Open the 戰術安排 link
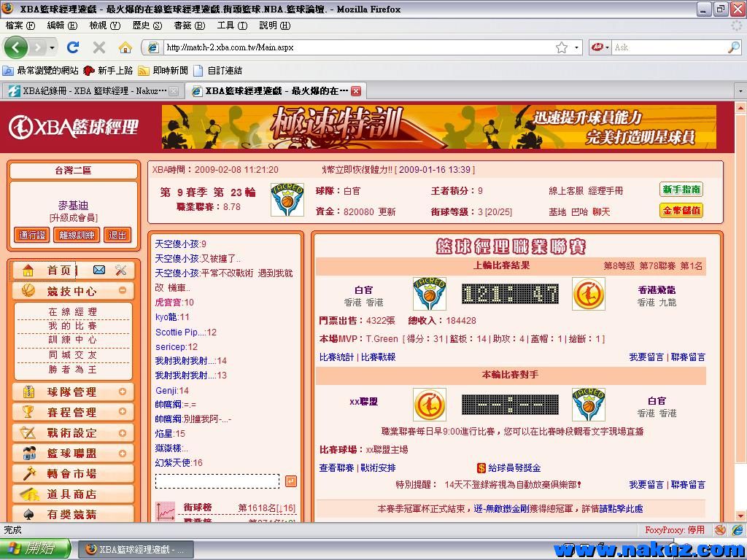Screen dimensions: 747x560 click(x=379, y=468)
